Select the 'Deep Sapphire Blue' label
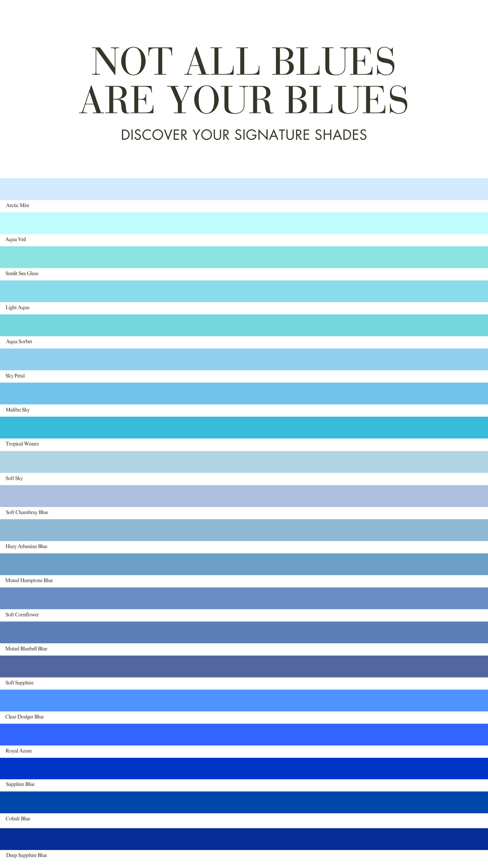The width and height of the screenshot is (488, 868). tap(26, 855)
